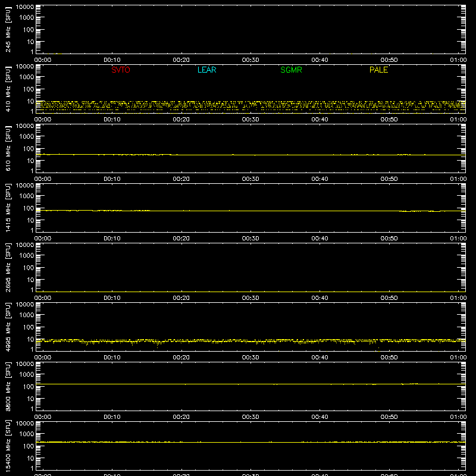Click 00:10 time label under 410 MHz panel

click(112, 120)
